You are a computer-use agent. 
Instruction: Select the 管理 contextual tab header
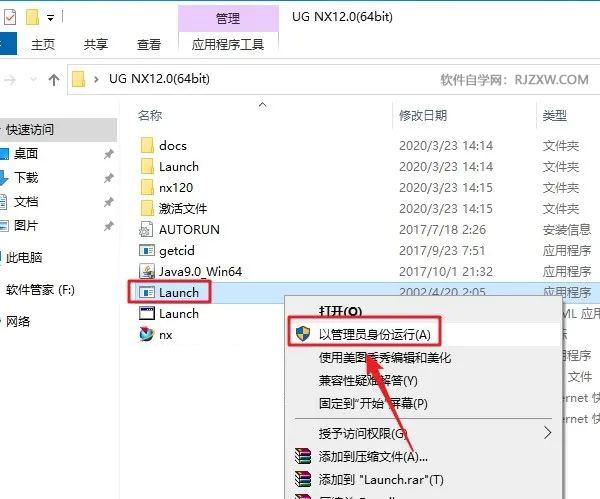click(228, 18)
